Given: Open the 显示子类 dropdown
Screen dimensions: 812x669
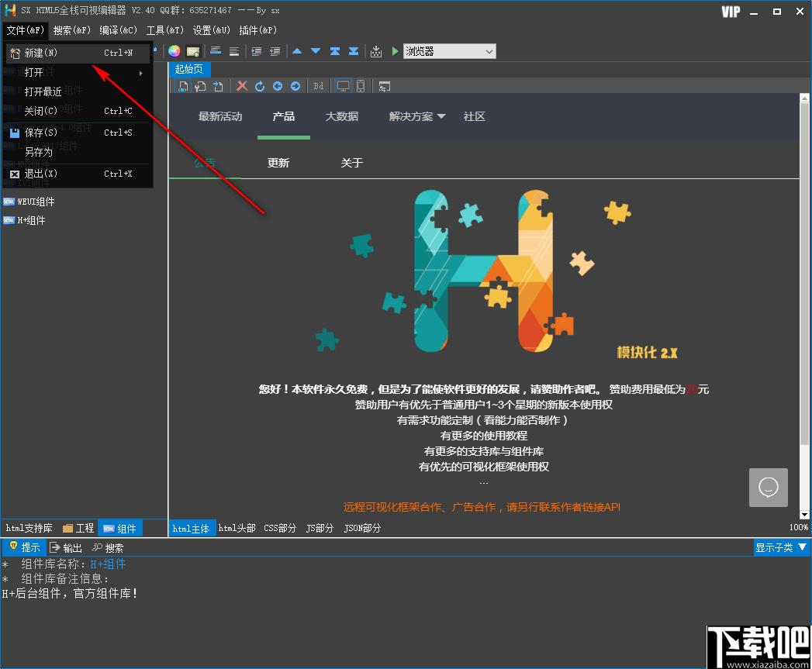Looking at the screenshot, I should tap(780, 547).
